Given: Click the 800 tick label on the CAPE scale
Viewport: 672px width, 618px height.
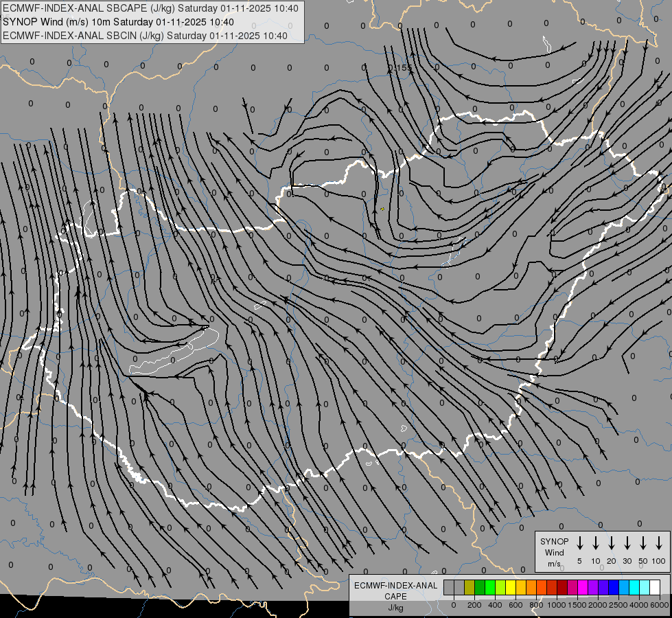Looking at the screenshot, I should click(x=536, y=605).
